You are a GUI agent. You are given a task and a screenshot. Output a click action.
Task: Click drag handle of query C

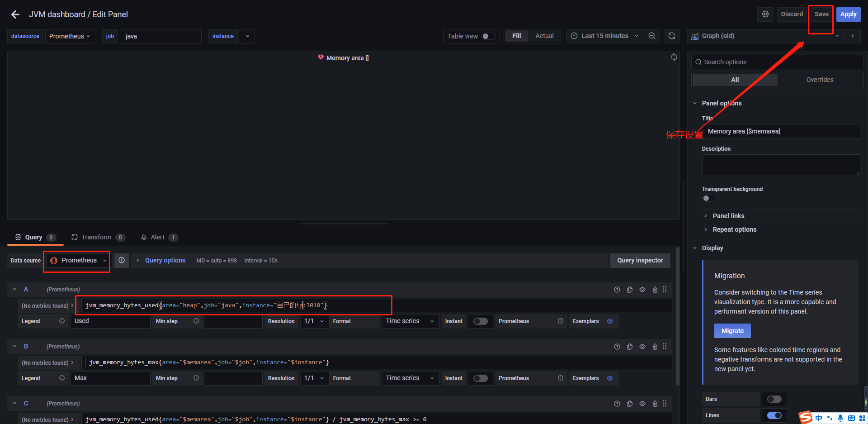click(665, 404)
